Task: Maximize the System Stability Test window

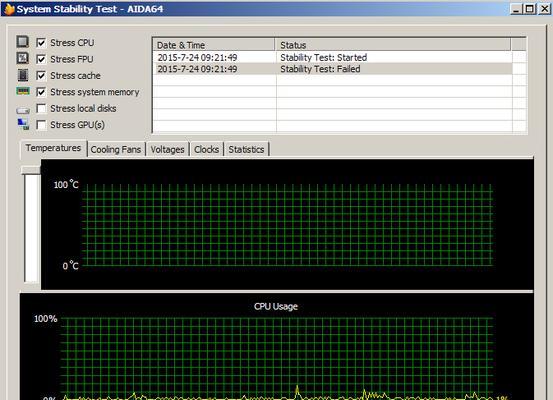Action: point(529,9)
